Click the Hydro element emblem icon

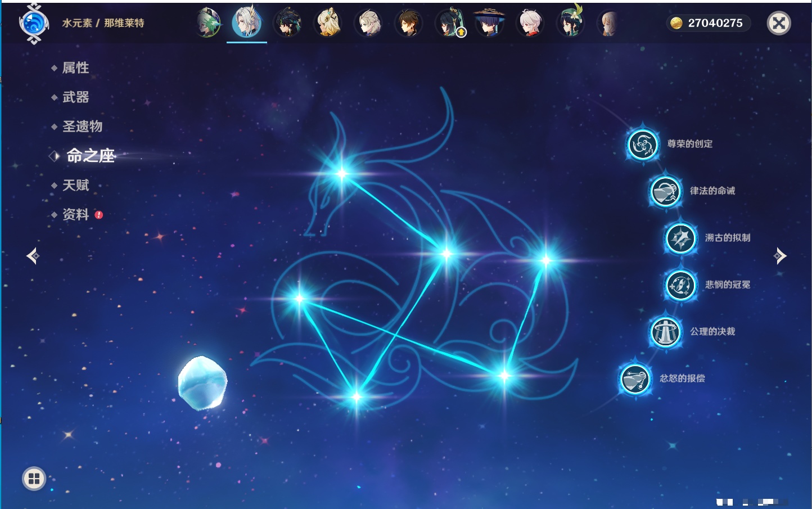[x=34, y=23]
